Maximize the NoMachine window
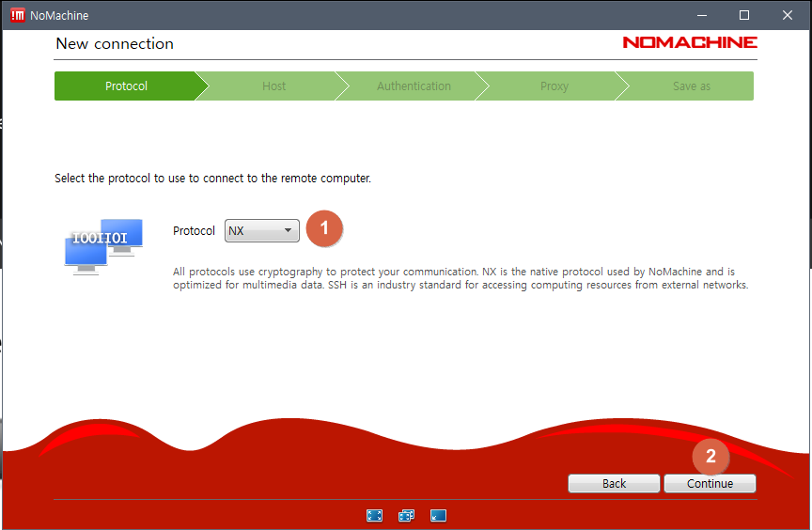 pyautogui.click(x=744, y=15)
